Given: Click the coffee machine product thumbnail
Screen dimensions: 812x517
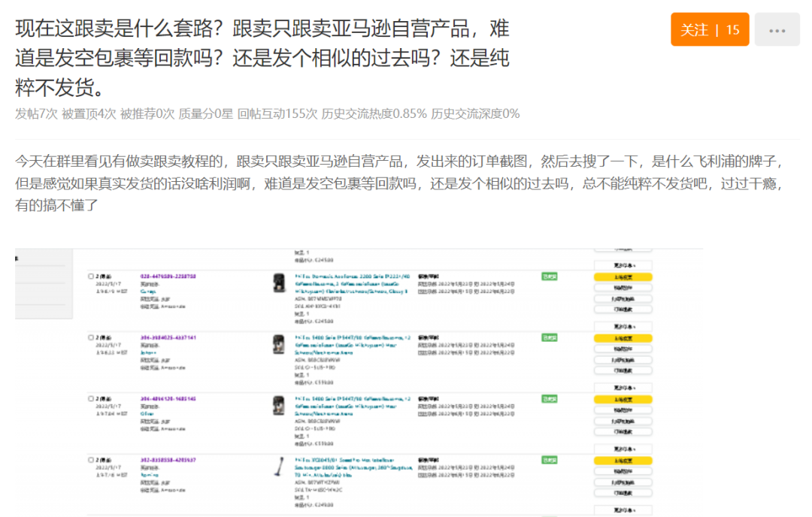Looking at the screenshot, I should 278,283.
